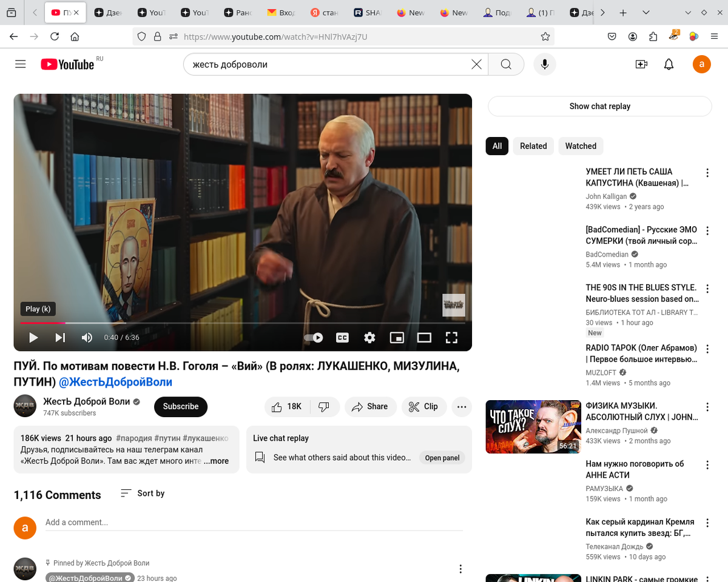Like the video, 18K thumbs up
The image size is (728, 582).
pyautogui.click(x=287, y=407)
